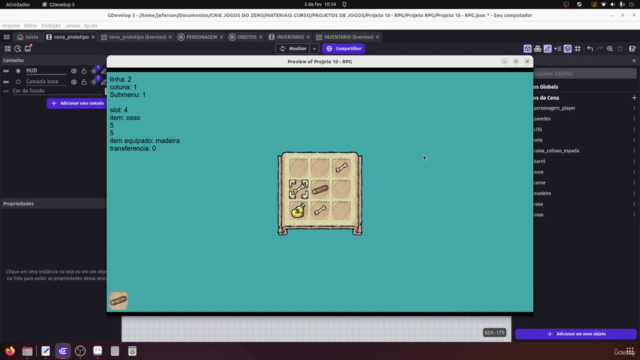Toggle the grid icon in the toolbar
Image resolution: width=640 pixels, height=360 pixels.
click(578, 49)
